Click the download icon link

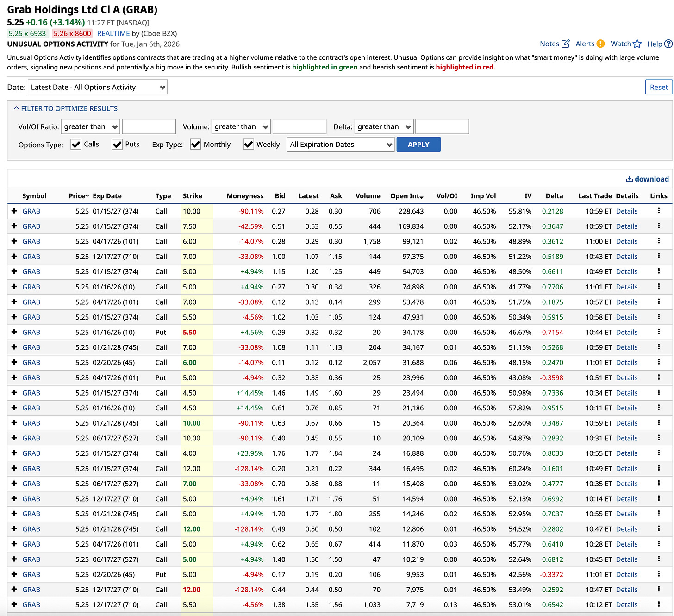tap(647, 179)
